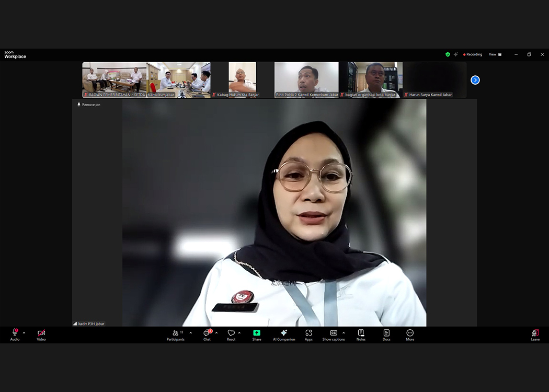The image size is (549, 392).
Task: Open the View layout menu
Action: click(x=495, y=54)
